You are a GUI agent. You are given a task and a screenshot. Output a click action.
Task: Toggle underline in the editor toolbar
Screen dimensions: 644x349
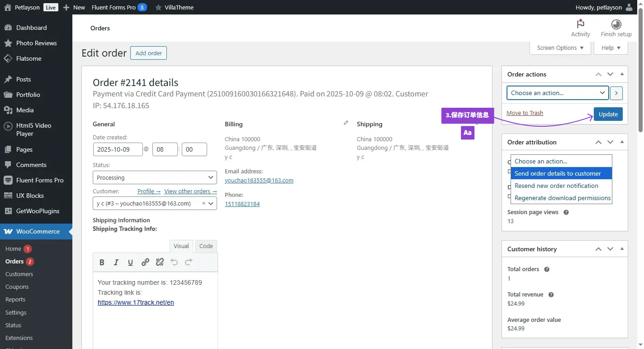tap(131, 262)
